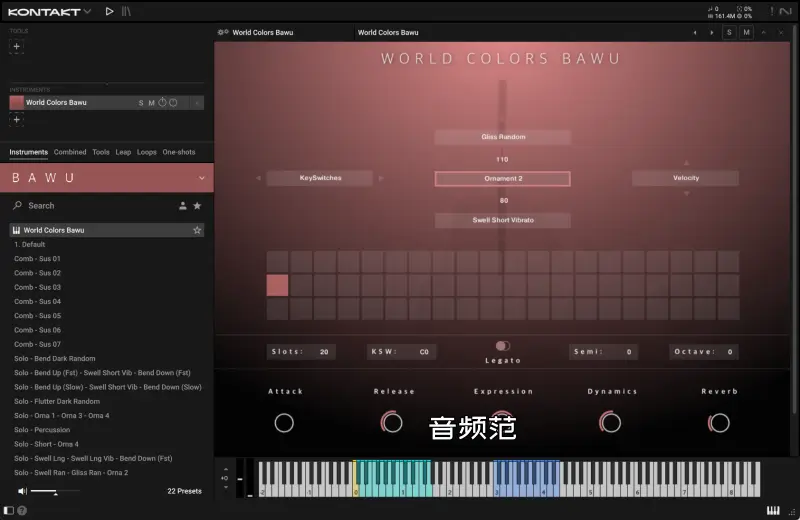
Task: Select the Gliss Random articulation
Action: pyautogui.click(x=503, y=137)
